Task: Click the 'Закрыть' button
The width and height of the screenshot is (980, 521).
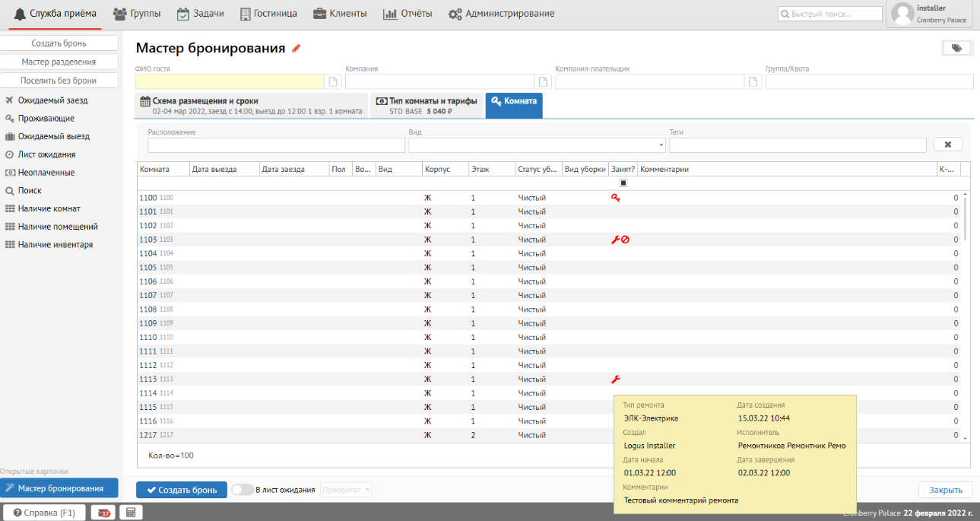Action: tap(945, 490)
